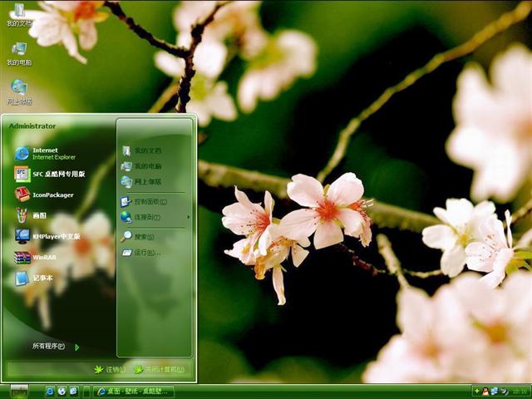The height and width of the screenshot is (399, 532).
Task: Click the taskbar clock
Action: pyautogui.click(x=519, y=392)
